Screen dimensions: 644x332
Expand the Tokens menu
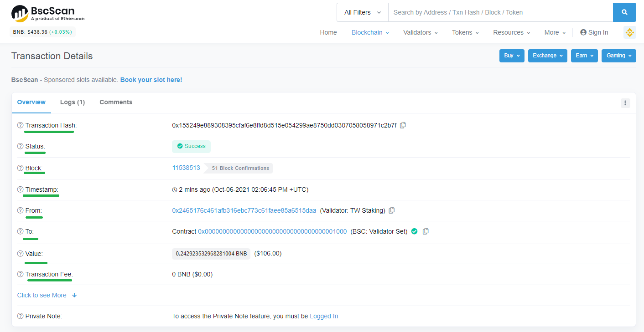pyautogui.click(x=465, y=32)
